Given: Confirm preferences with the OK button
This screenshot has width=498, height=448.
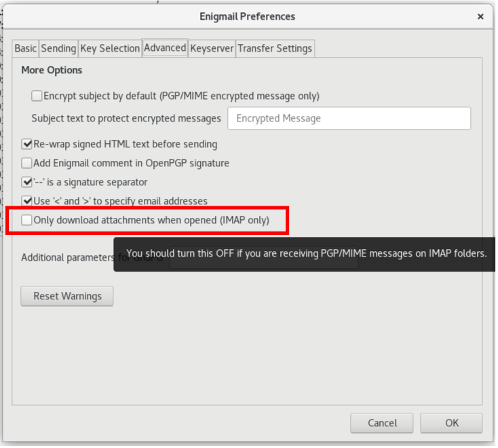Looking at the screenshot, I should tap(451, 423).
